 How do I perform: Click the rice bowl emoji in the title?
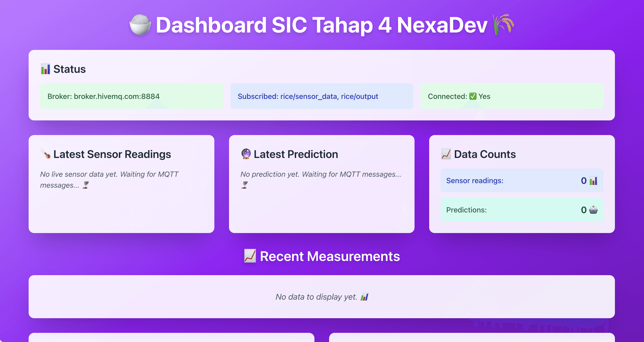click(x=140, y=25)
